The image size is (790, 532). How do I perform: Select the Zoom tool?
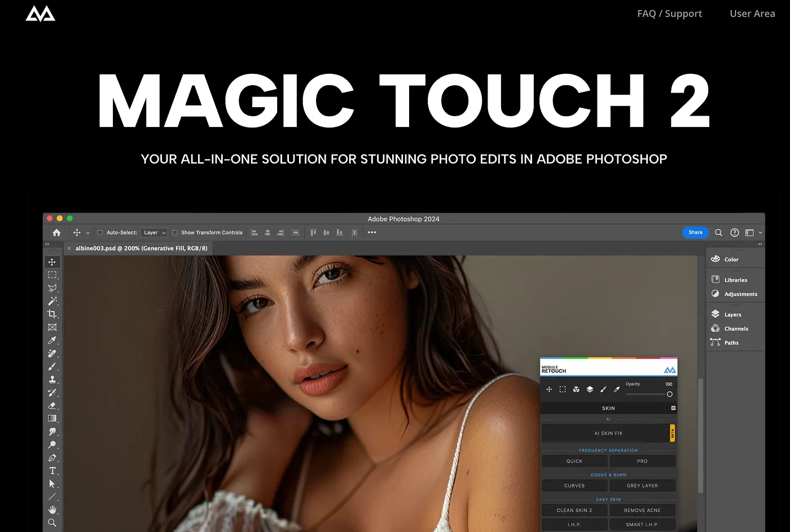[x=52, y=523]
